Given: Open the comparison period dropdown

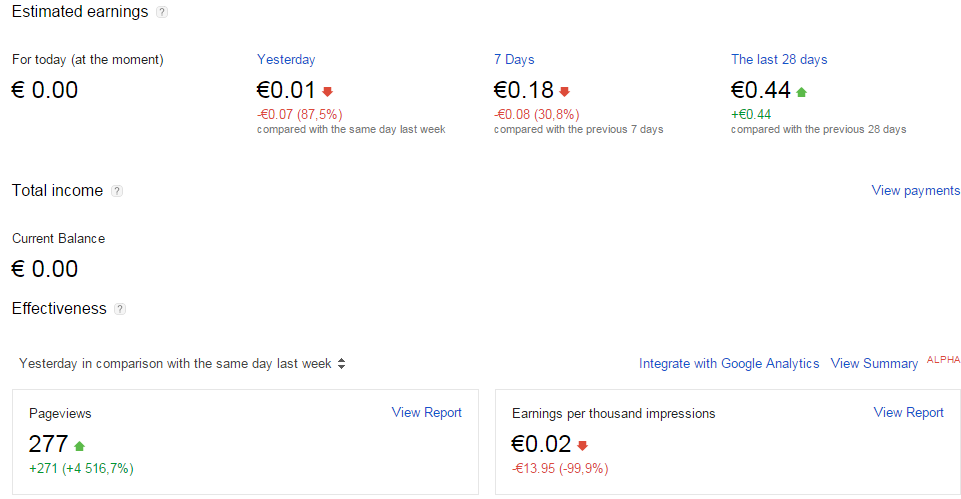Looking at the screenshot, I should pyautogui.click(x=182, y=364).
